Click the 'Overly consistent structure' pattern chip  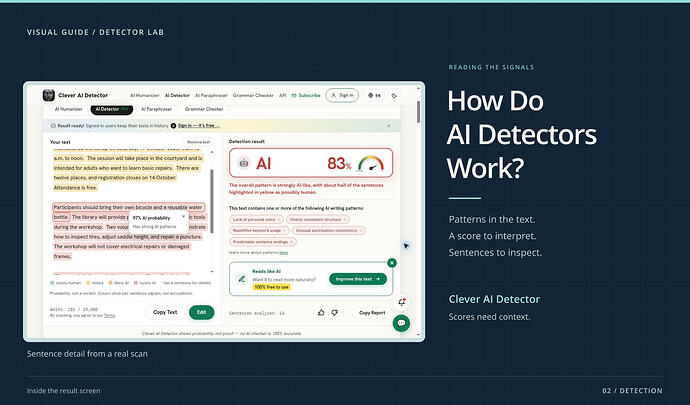[318, 219]
